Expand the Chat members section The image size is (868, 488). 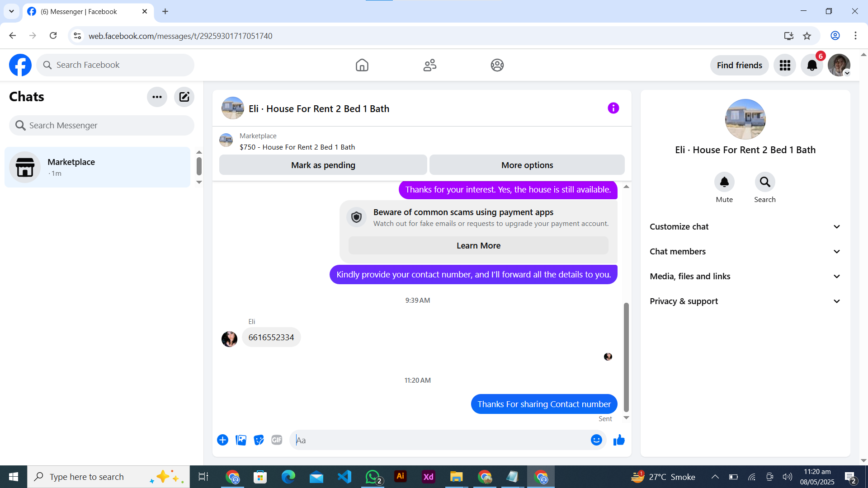[x=745, y=252]
